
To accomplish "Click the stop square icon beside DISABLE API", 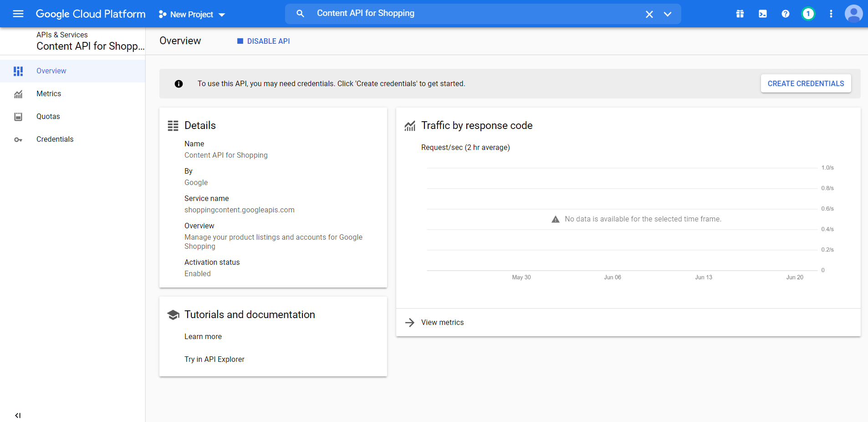I will pos(240,41).
